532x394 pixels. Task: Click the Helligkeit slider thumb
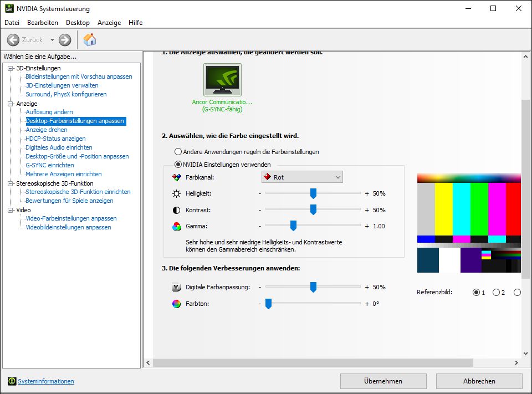pos(313,193)
